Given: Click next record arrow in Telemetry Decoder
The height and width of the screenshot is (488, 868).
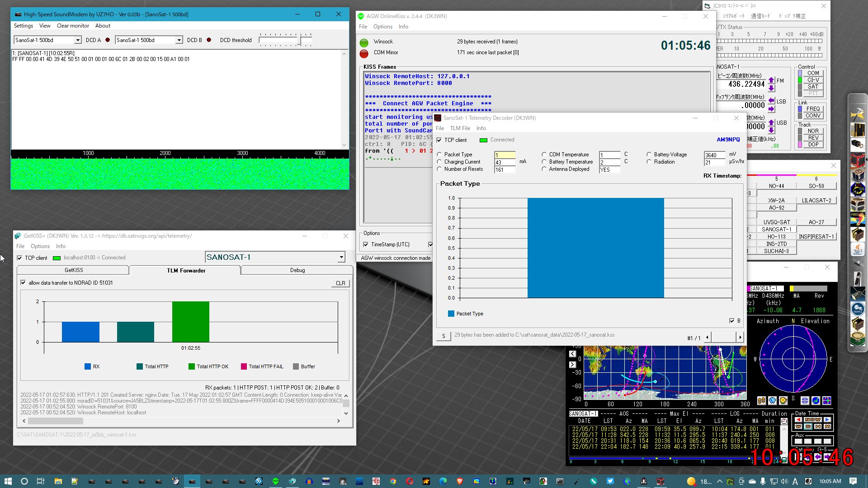Looking at the screenshot, I should click(x=740, y=337).
